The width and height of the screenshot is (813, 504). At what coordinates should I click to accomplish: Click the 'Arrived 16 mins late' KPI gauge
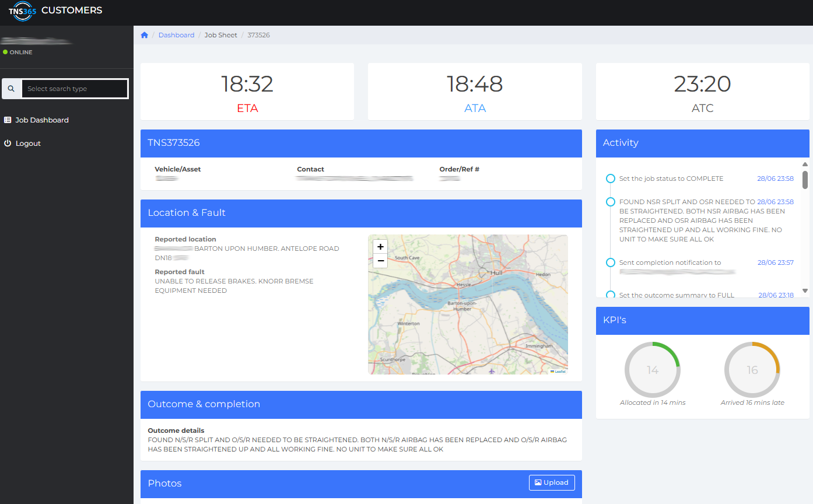(752, 370)
